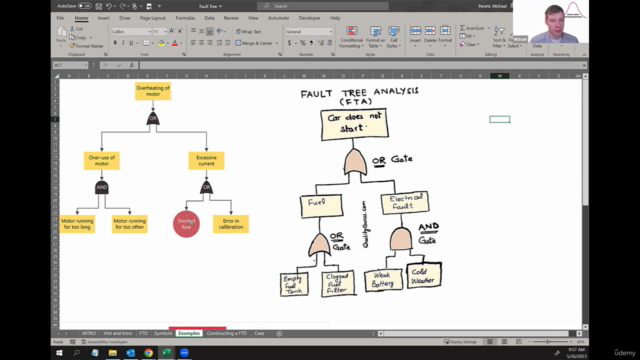Click the Percent Style icon
The height and width of the screenshot is (360, 640).
click(303, 43)
